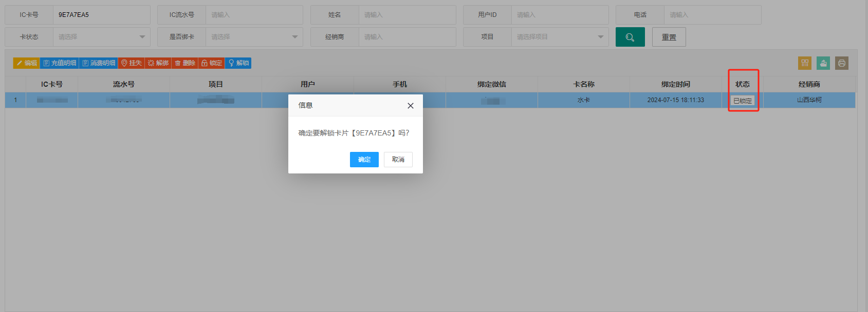Select row number 1 cell
The image size is (868, 312).
click(15, 100)
